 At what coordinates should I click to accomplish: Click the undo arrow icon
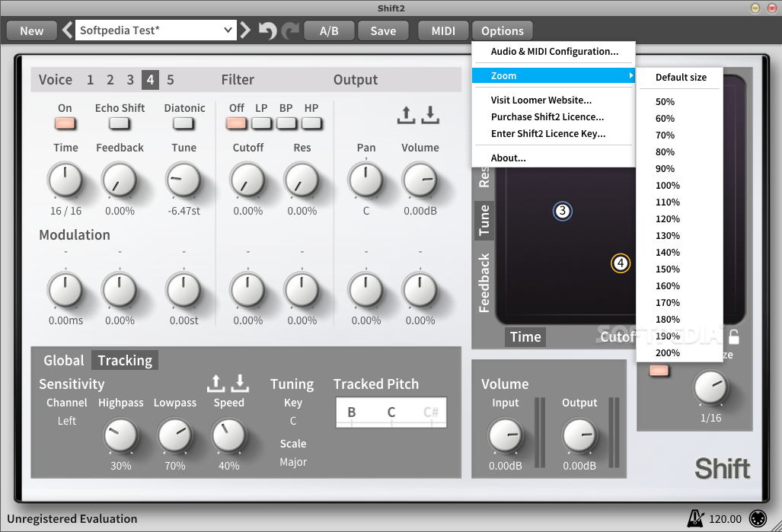267,30
